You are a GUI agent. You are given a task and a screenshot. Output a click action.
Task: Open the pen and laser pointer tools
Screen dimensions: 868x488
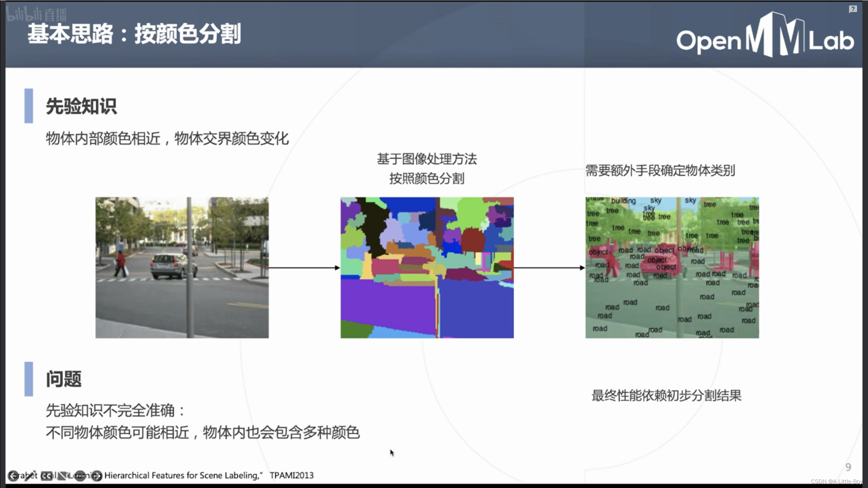(31, 476)
